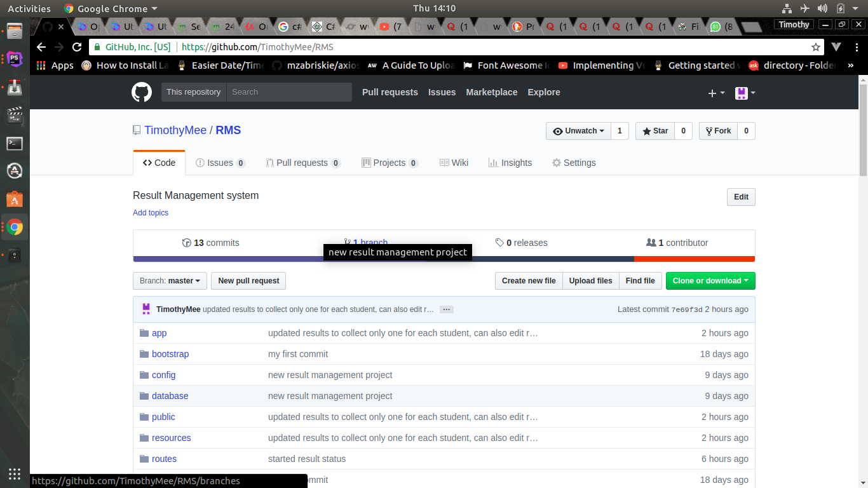Image resolution: width=868 pixels, height=488 pixels.
Task: Open the app folder icon
Action: 144,333
